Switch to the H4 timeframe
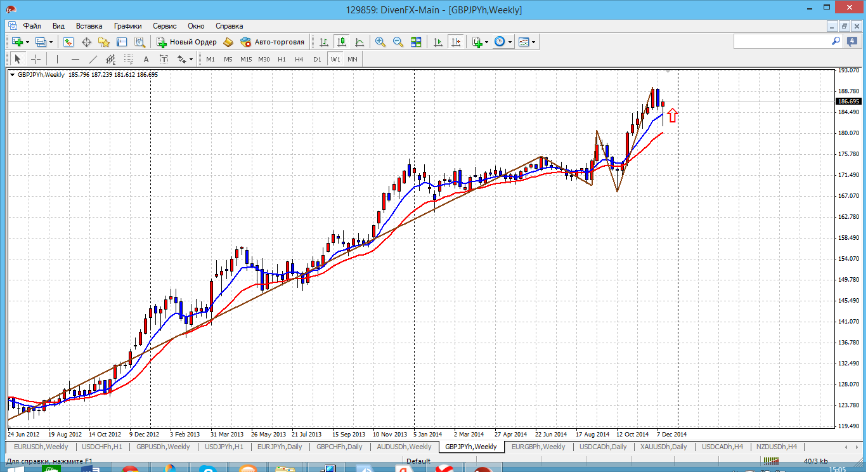The height and width of the screenshot is (472, 868). (x=299, y=59)
